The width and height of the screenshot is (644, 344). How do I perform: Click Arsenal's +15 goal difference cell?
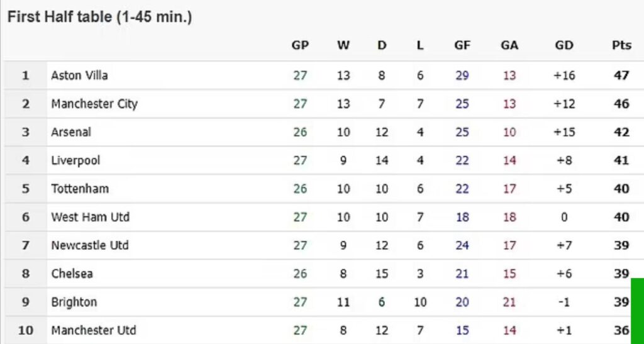564,132
